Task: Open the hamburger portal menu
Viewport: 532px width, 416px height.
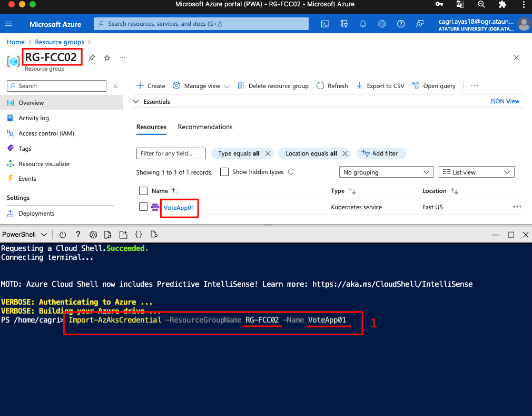Action: point(9,24)
